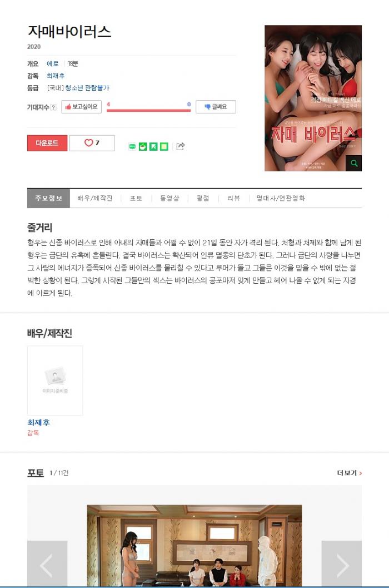Open the share arrow icon
Viewport: 389px width, 588px height.
pos(180,146)
